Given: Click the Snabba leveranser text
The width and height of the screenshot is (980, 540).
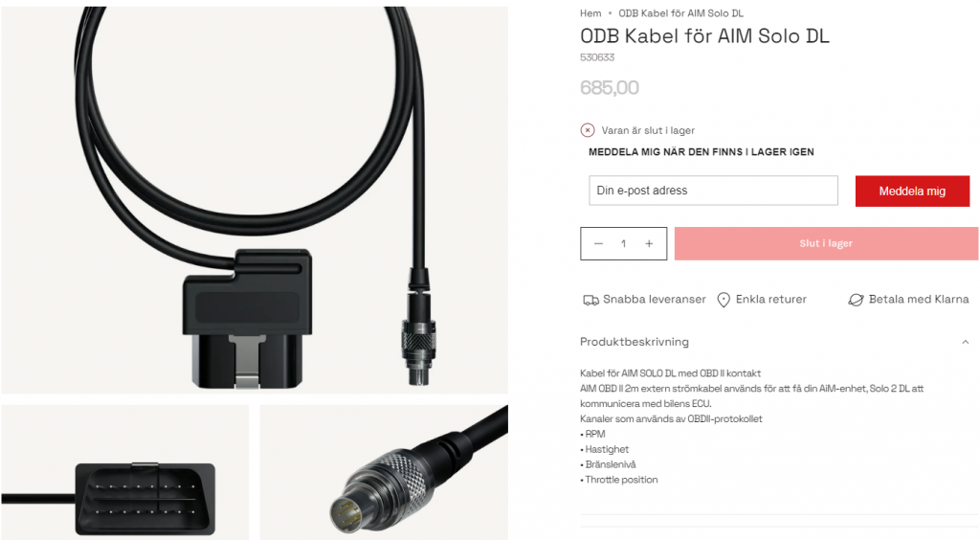Looking at the screenshot, I should (655, 300).
